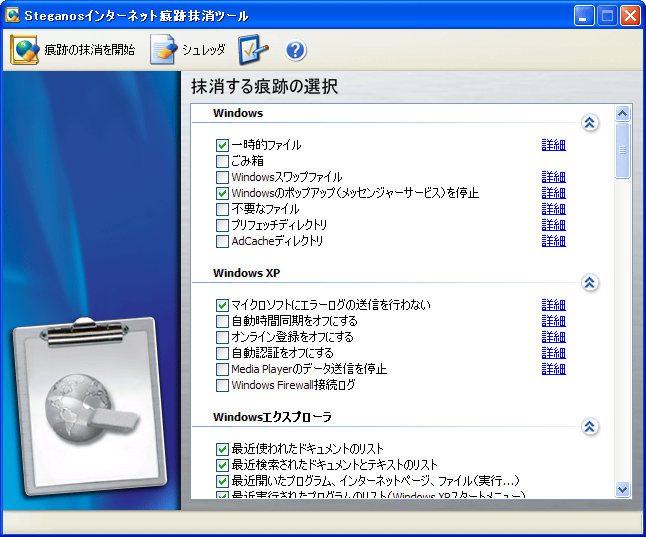This screenshot has height=537, width=646.
Task: Open 詳細 link for 不要なファイル
Action: coord(553,209)
